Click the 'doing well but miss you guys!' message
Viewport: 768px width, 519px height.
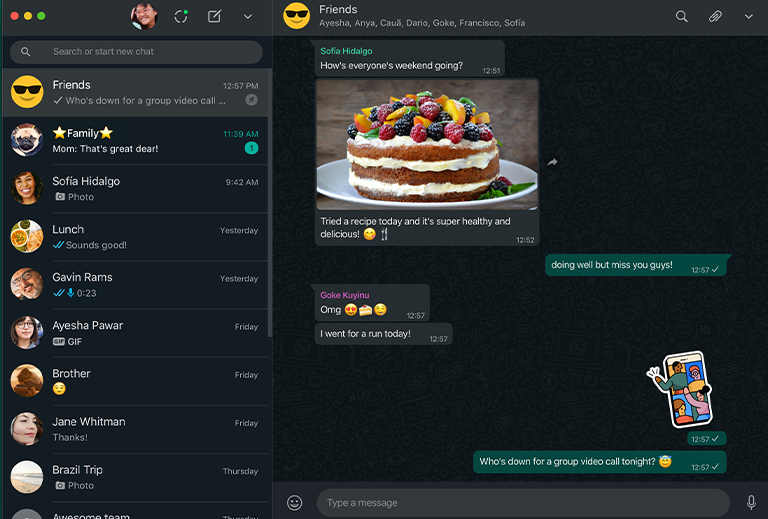click(636, 265)
